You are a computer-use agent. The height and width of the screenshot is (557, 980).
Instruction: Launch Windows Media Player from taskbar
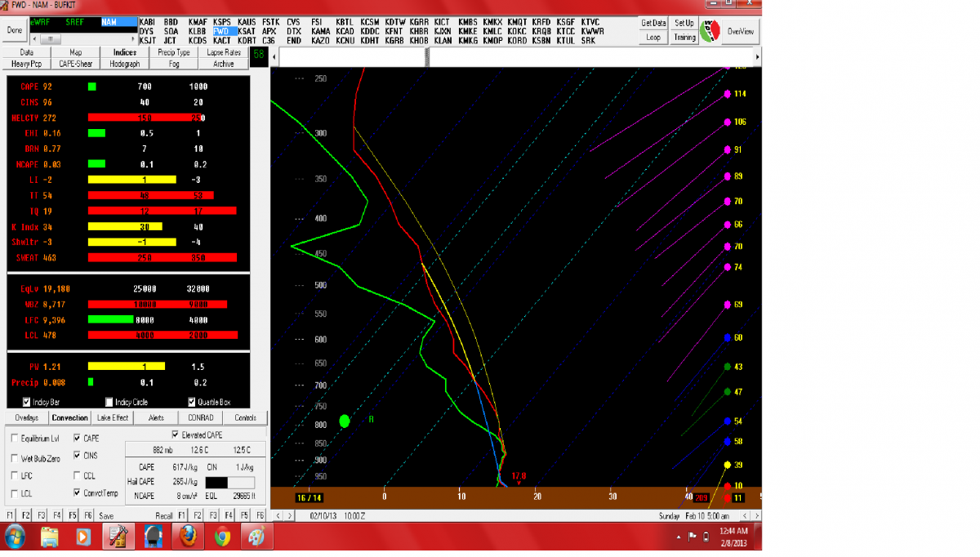coord(83,537)
